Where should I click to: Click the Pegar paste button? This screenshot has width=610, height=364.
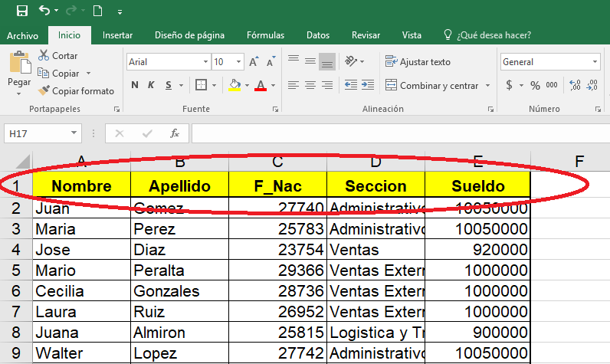point(19,71)
